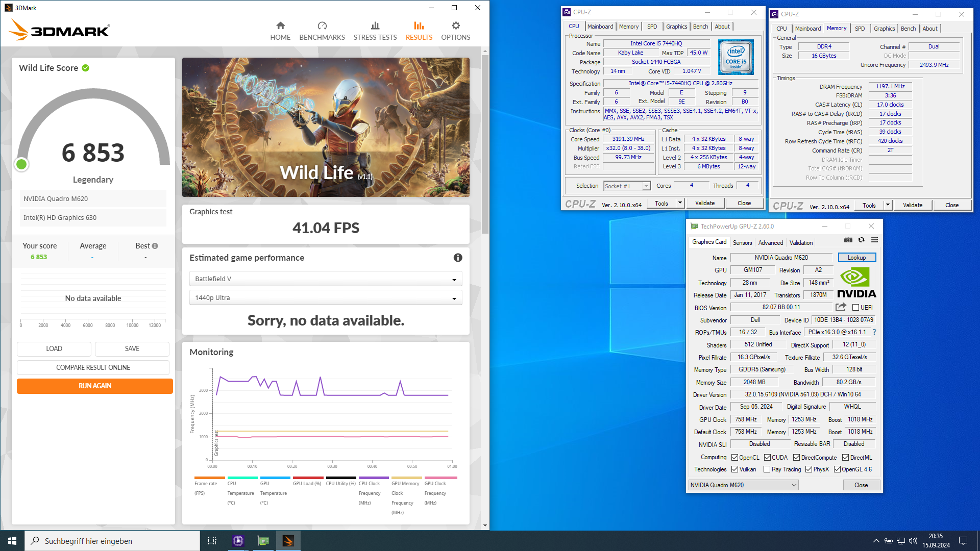Toggle the DirectCompute checkbox in GPU-Z
Image resolution: width=980 pixels, height=551 pixels.
pyautogui.click(x=796, y=458)
